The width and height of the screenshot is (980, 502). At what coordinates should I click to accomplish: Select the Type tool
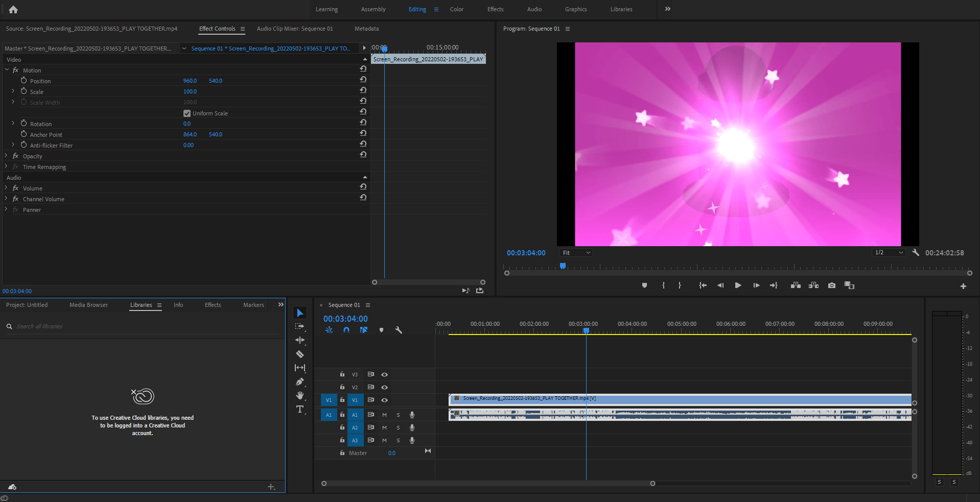coord(300,409)
